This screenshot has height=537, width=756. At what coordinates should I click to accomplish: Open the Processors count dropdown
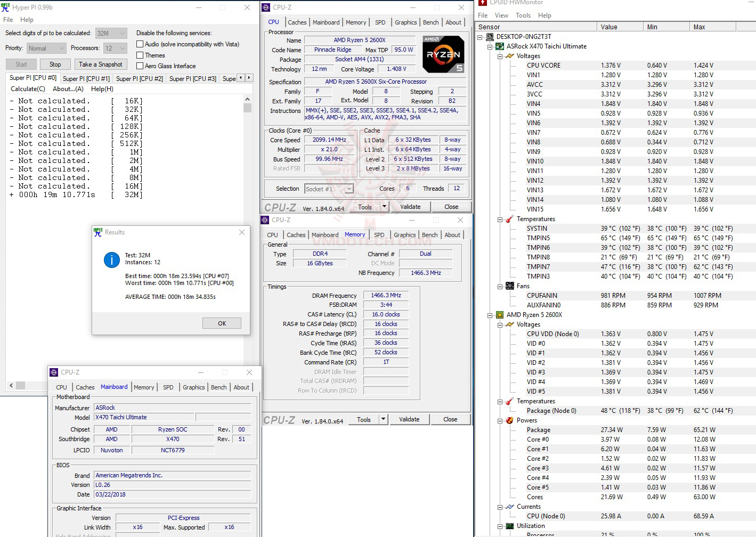(x=116, y=48)
